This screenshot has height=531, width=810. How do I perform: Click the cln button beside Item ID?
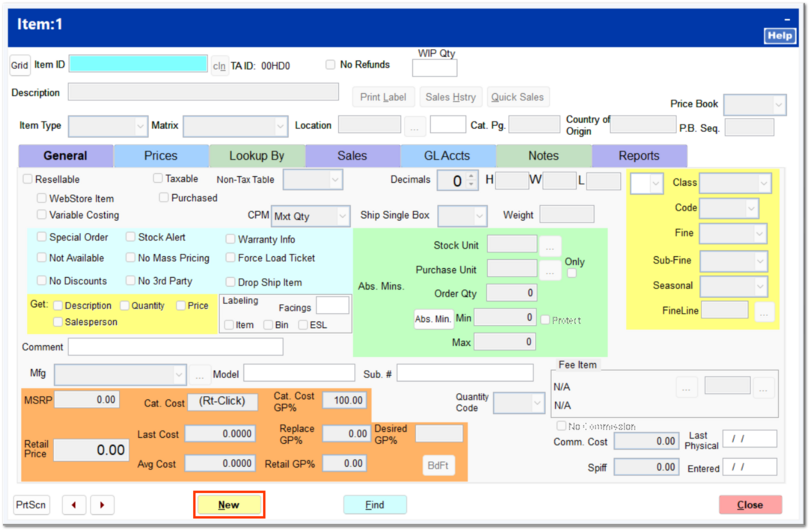tap(219, 65)
